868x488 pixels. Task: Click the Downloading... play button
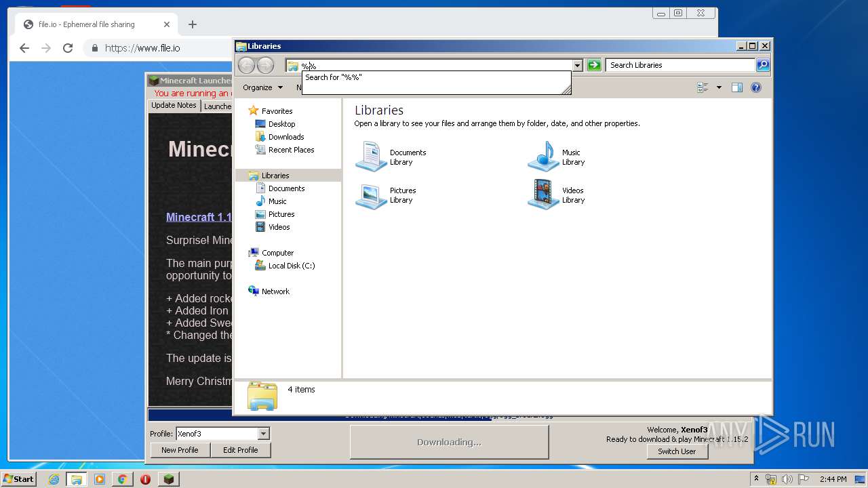tap(449, 442)
